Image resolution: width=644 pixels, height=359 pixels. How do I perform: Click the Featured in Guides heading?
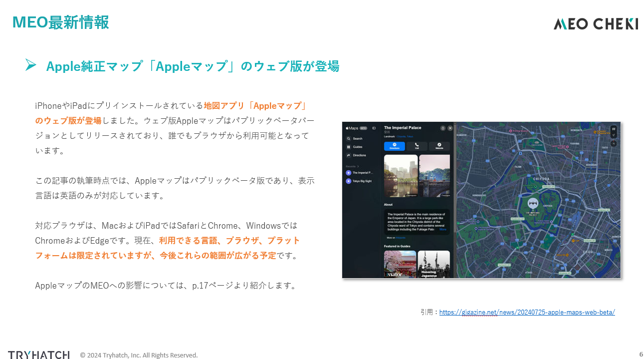(397, 246)
